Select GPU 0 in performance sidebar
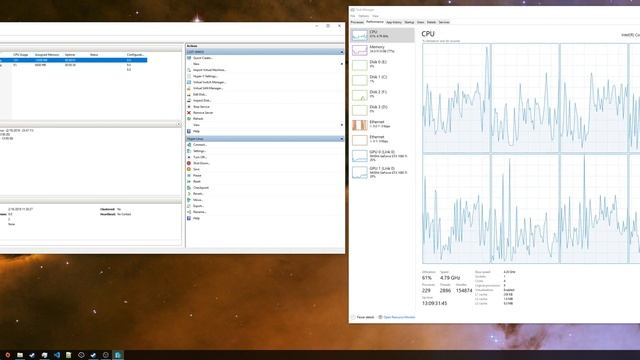 click(382, 156)
